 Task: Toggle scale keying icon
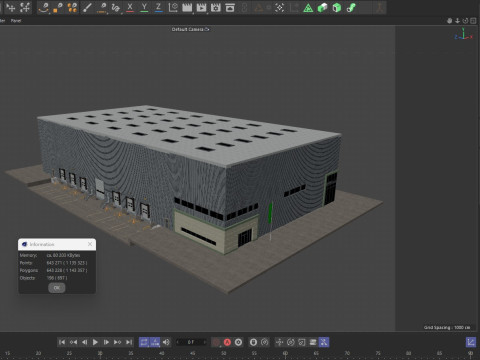[302, 342]
